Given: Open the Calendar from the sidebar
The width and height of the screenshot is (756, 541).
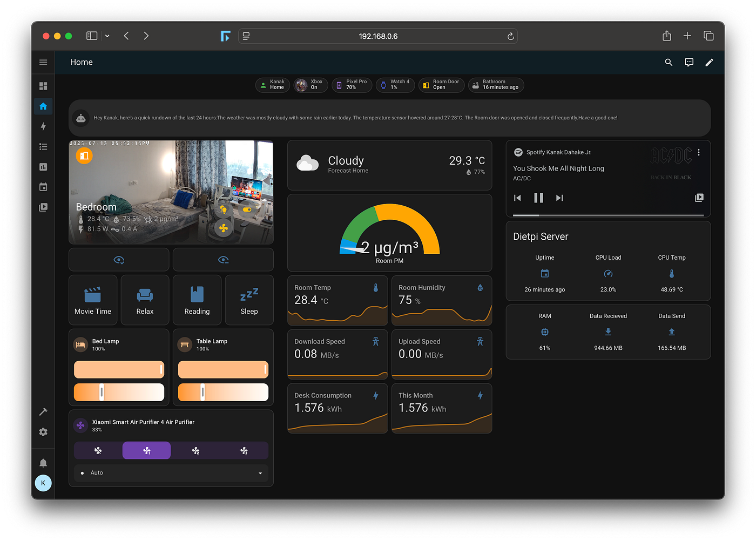Looking at the screenshot, I should [x=43, y=186].
